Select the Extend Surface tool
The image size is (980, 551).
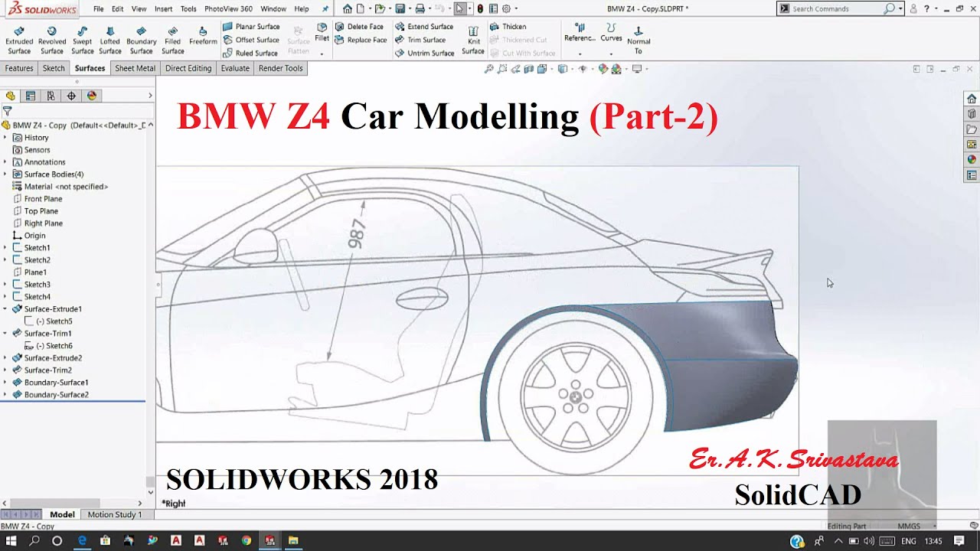click(x=425, y=27)
